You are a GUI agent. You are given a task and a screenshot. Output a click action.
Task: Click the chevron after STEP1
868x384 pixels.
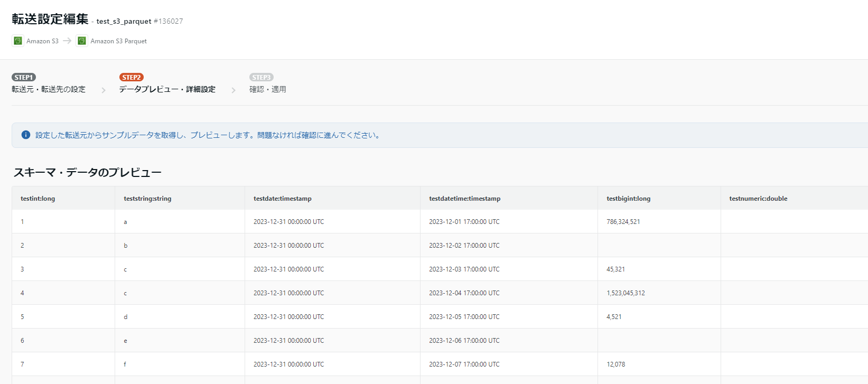[104, 90]
